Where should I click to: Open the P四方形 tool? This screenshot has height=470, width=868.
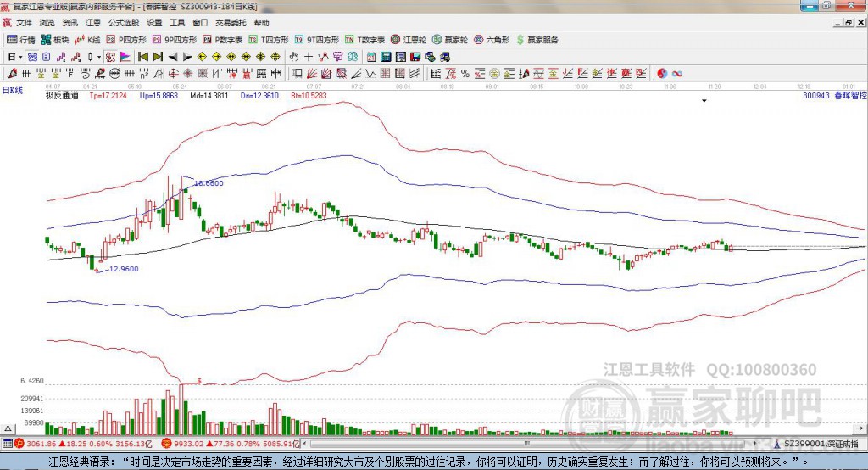click(126, 40)
